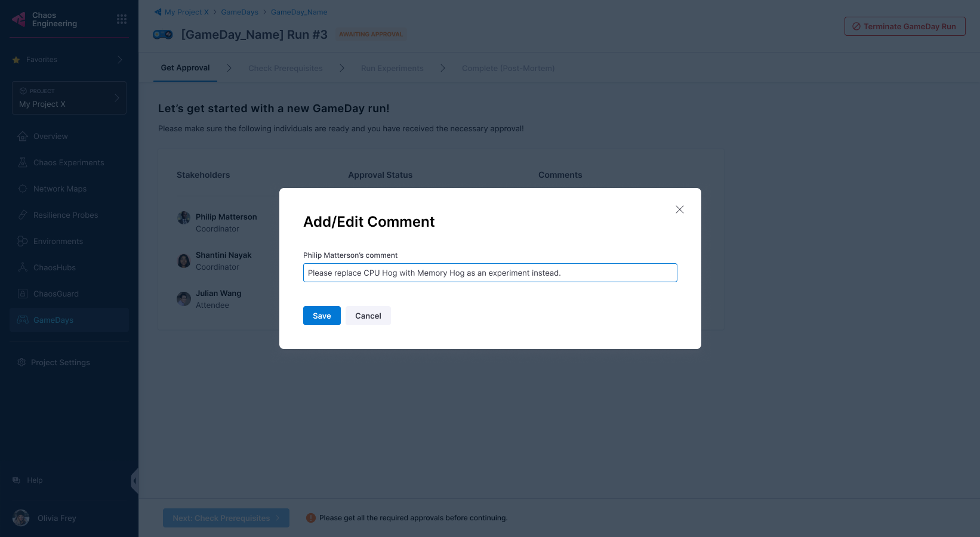
Task: Open the module switcher grid icon
Action: [x=122, y=19]
